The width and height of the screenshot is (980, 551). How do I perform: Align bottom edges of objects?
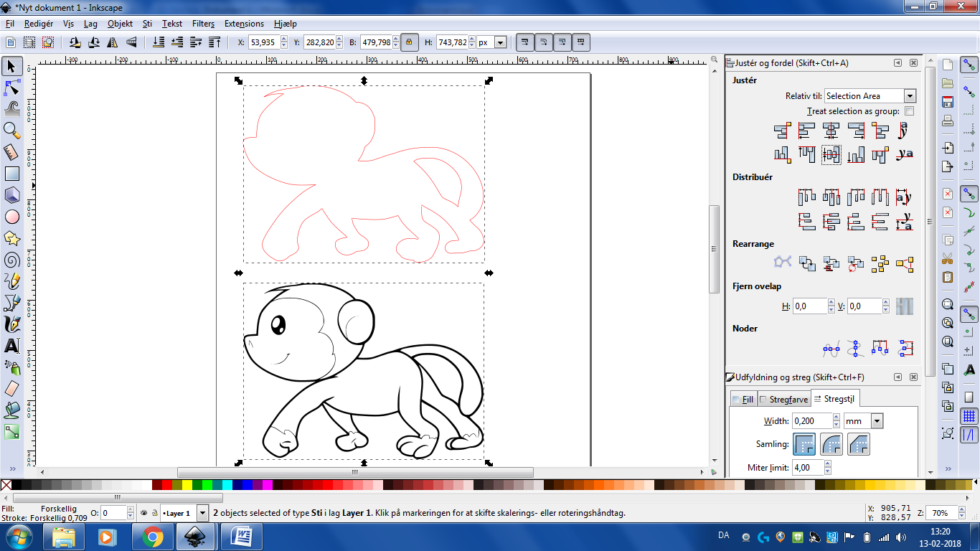[x=856, y=154]
